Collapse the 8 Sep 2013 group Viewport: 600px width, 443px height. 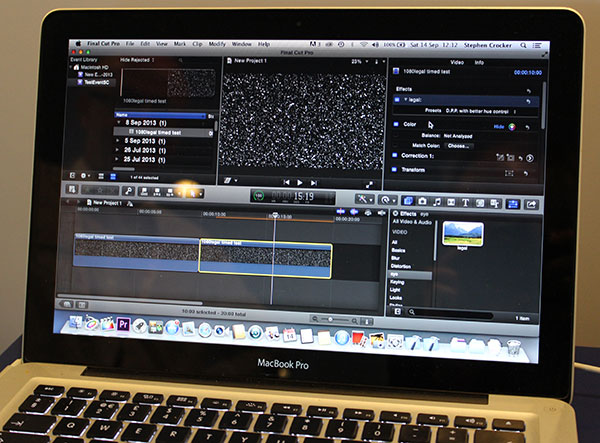tap(119, 122)
